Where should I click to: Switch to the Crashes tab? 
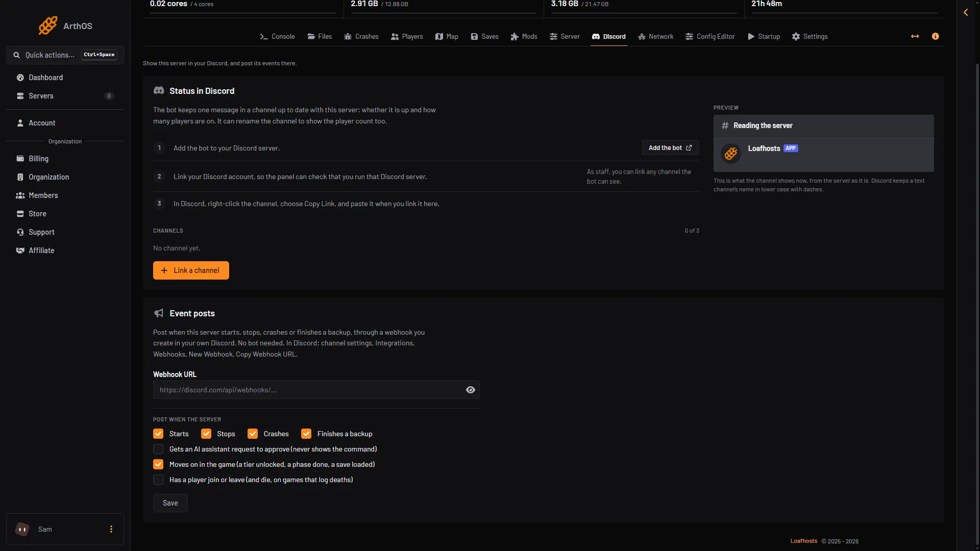[361, 36]
